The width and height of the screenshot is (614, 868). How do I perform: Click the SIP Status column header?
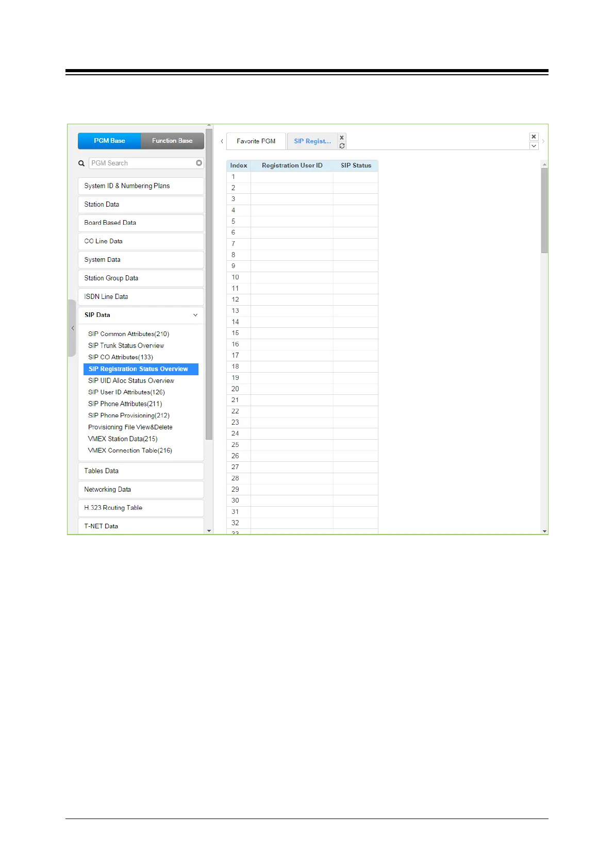pos(356,165)
